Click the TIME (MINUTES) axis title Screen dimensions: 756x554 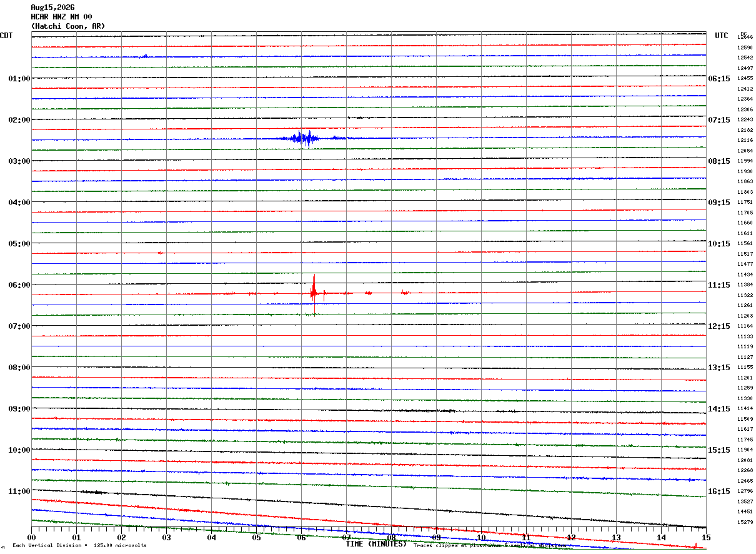pyautogui.click(x=376, y=544)
